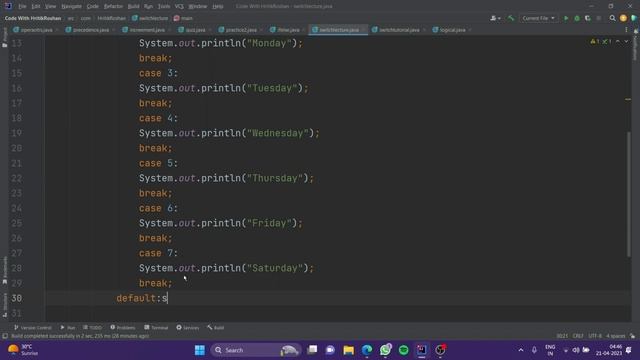Switch to precedence.java tab
Viewport: 640px width, 360px height.
[91, 30]
